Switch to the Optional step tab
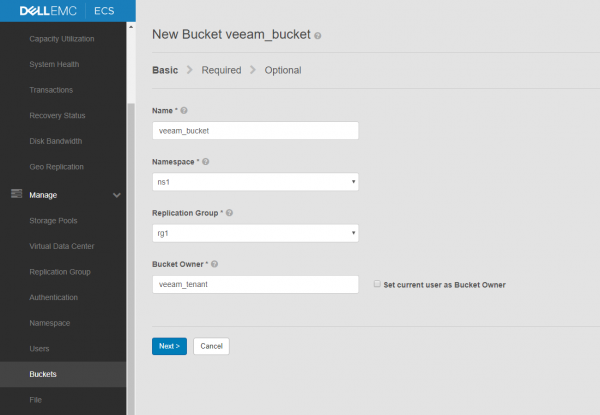Image resolution: width=600 pixels, height=415 pixels. [283, 70]
